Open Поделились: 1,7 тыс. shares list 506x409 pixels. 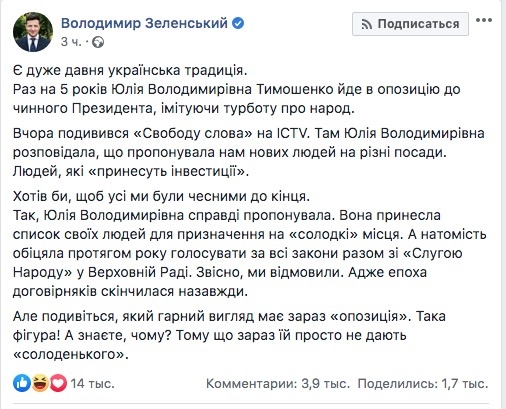[x=423, y=384]
